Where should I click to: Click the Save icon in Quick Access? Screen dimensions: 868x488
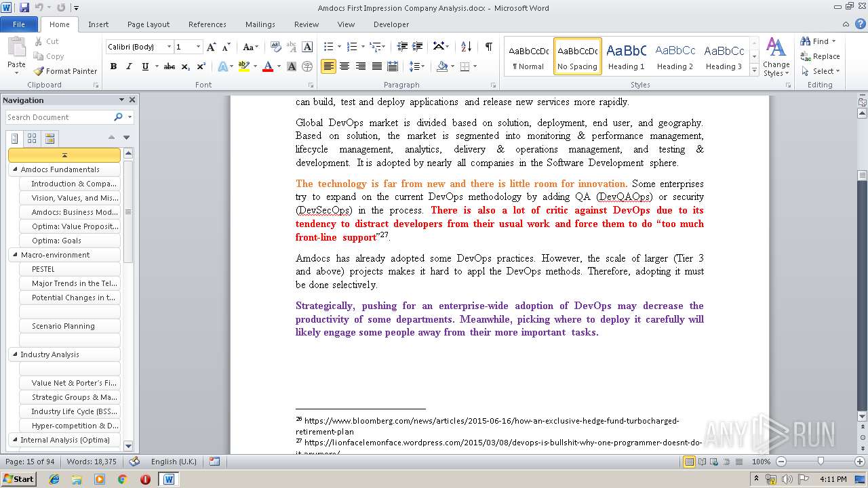pos(24,7)
